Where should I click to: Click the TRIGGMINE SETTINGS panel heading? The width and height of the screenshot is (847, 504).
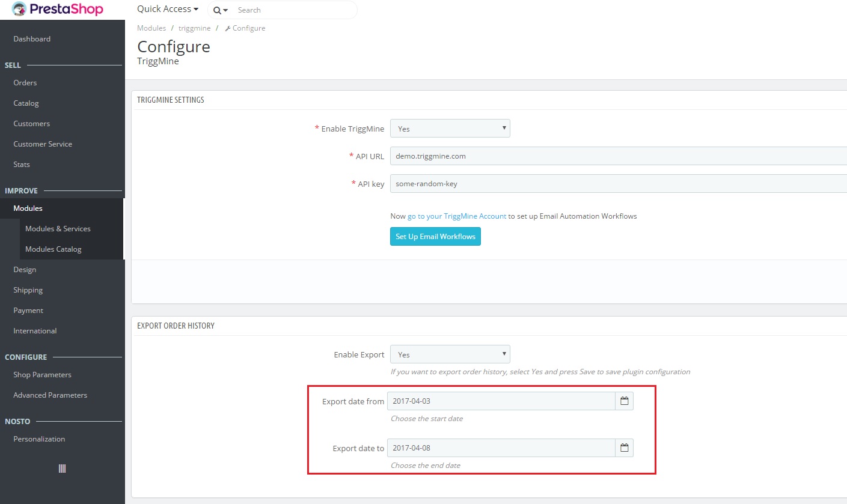tap(171, 100)
